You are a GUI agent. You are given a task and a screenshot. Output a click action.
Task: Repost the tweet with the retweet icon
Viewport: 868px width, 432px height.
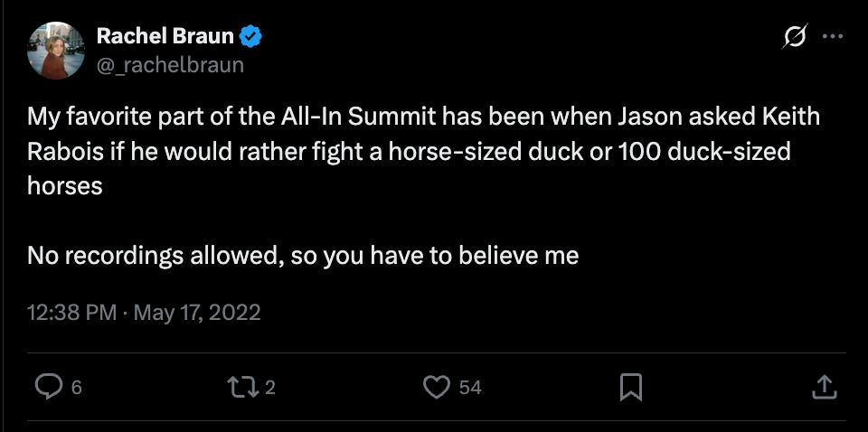246,387
